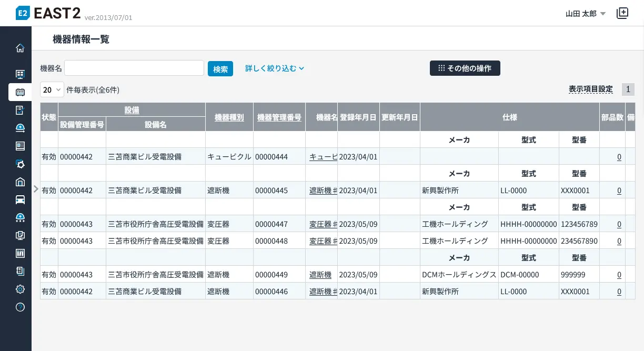Click the 検索 search button

point(220,69)
